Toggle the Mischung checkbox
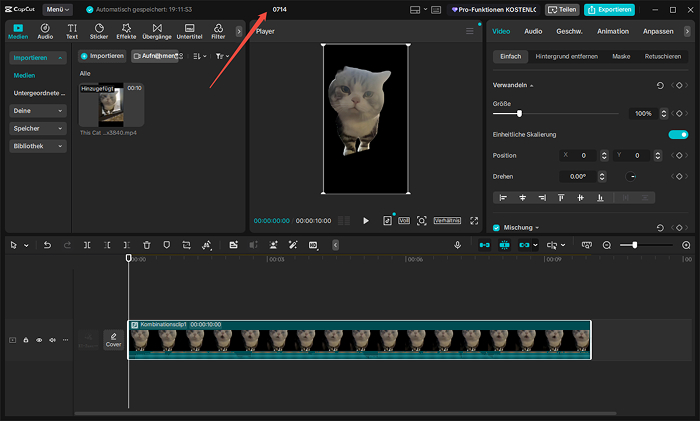This screenshot has width=700, height=421. coord(496,227)
